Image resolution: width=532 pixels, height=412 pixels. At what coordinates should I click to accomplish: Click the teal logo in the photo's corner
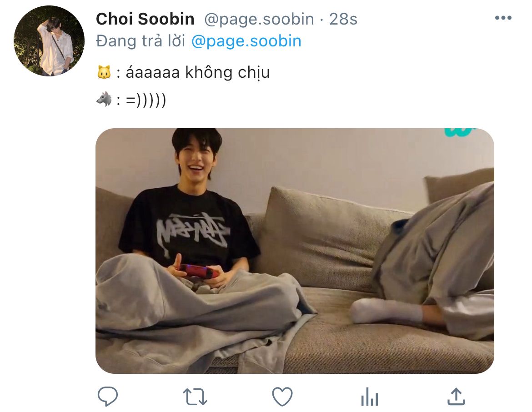tap(460, 132)
